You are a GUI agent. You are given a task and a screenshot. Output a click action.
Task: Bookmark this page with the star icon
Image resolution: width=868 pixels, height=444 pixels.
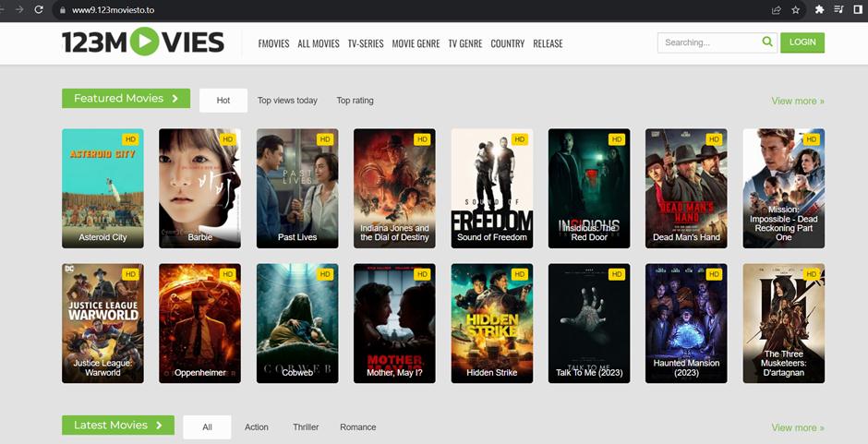pos(795,9)
